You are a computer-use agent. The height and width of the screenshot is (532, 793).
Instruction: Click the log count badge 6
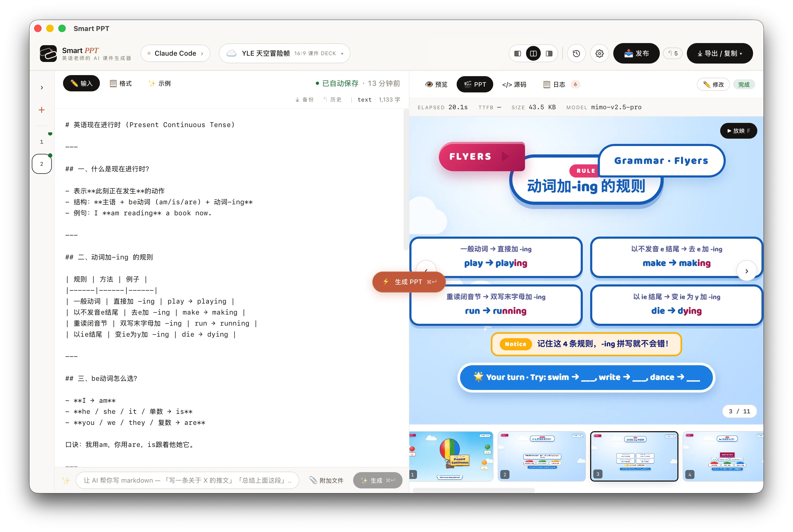pyautogui.click(x=575, y=85)
